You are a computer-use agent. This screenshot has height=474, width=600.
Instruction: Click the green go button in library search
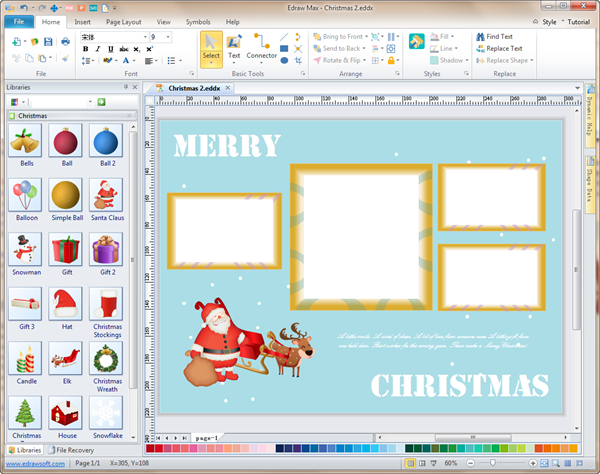(x=101, y=102)
